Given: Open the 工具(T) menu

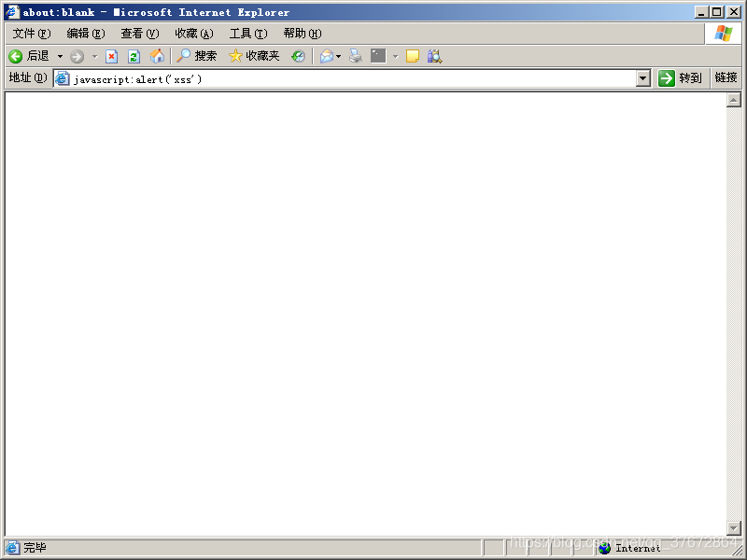Looking at the screenshot, I should click(x=248, y=34).
